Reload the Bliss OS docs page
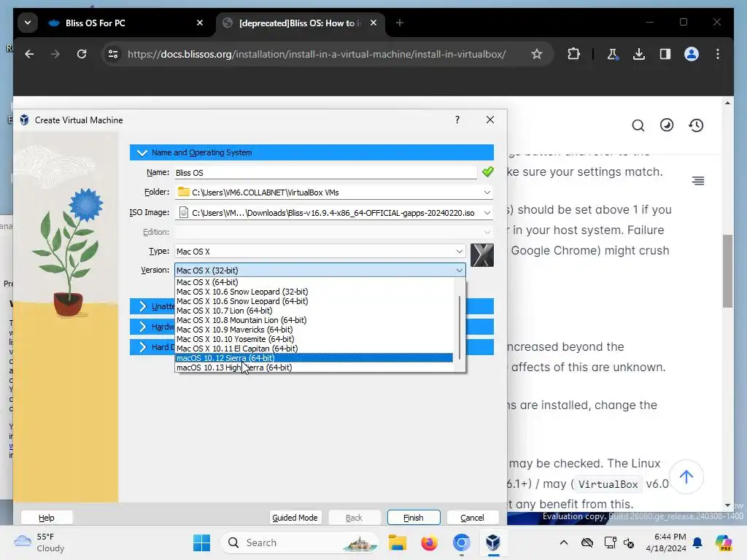The image size is (747, 560). [82, 54]
